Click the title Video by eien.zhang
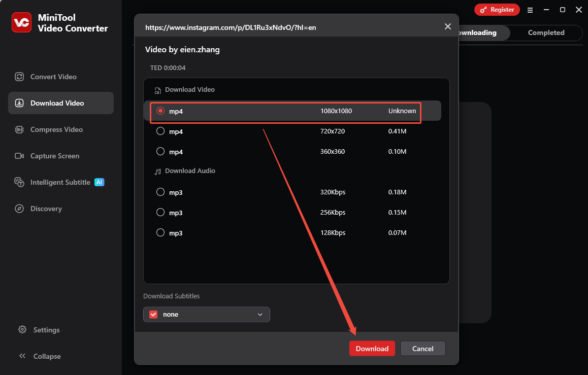 (x=183, y=49)
